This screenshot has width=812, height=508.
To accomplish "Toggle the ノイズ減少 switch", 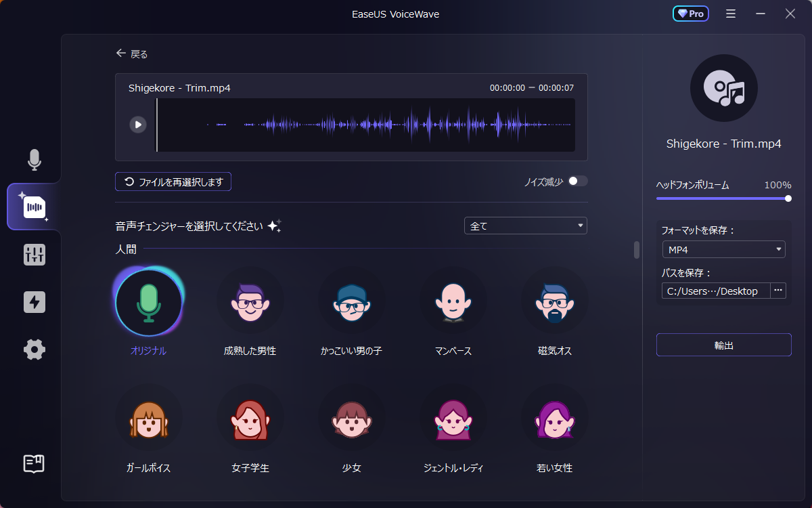I will coord(578,181).
